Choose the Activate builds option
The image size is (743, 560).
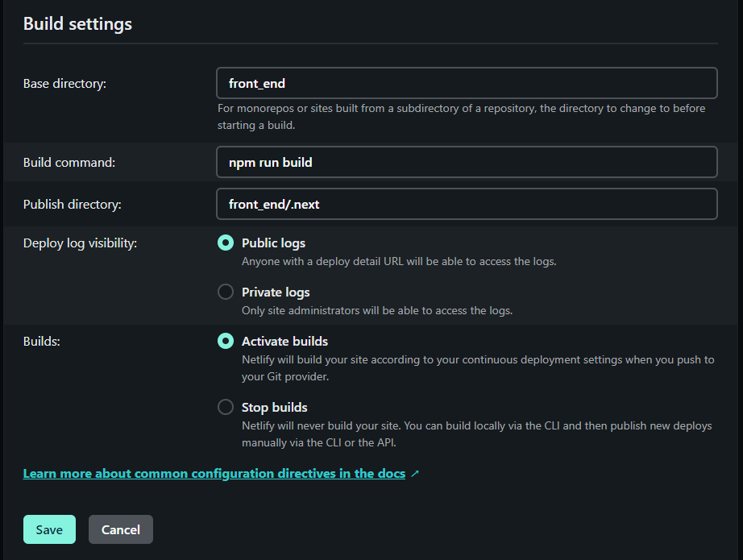[226, 342]
